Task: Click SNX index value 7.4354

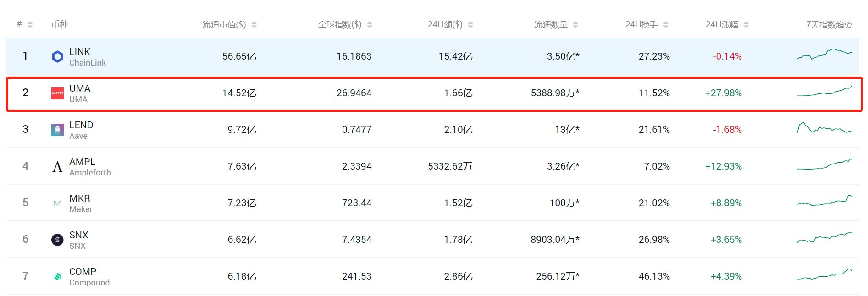Action: (357, 240)
